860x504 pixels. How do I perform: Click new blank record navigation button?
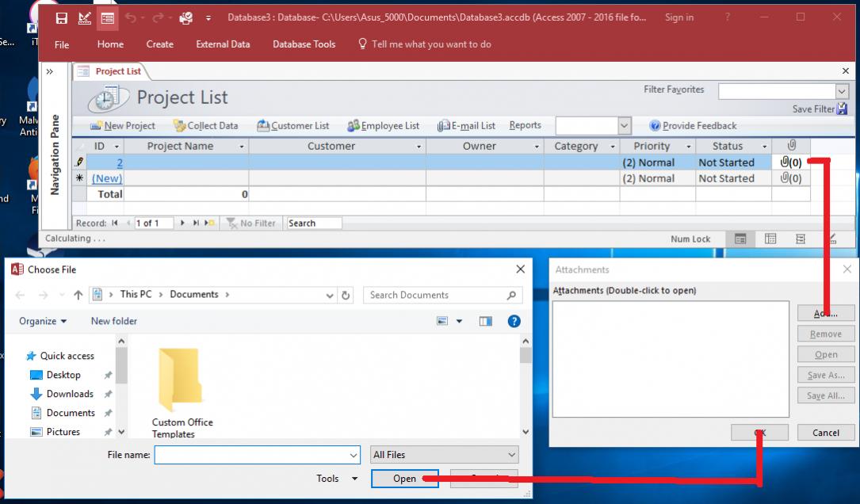(x=209, y=223)
